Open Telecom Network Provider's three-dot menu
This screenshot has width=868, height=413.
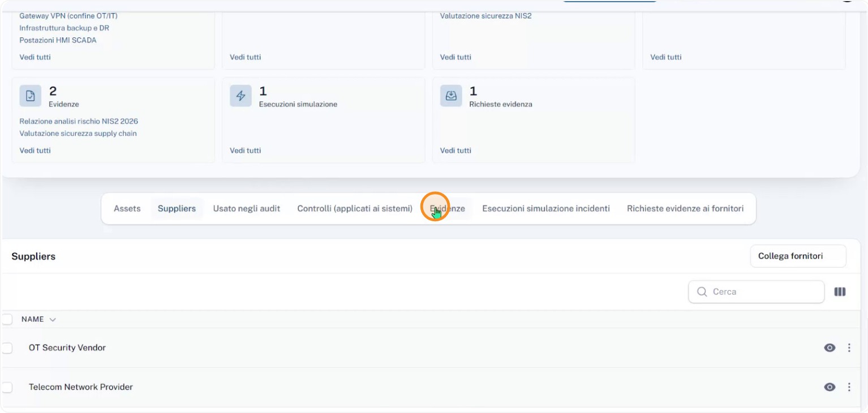[849, 387]
